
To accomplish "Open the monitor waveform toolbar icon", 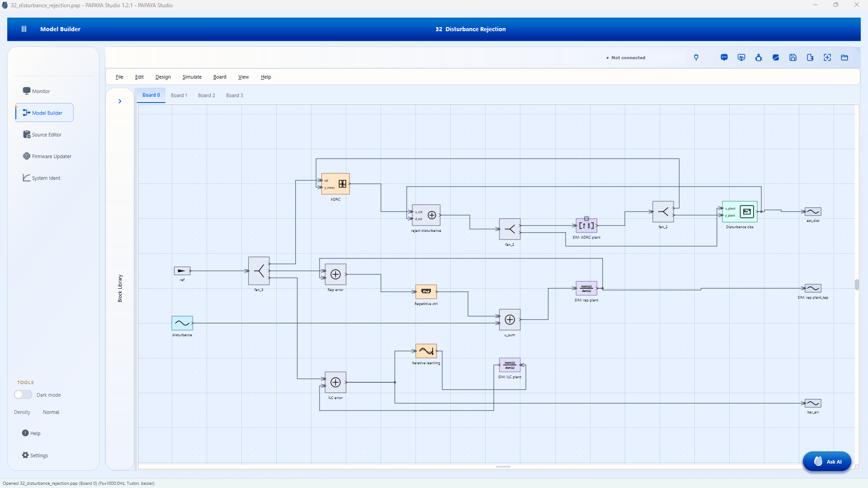I will (741, 57).
